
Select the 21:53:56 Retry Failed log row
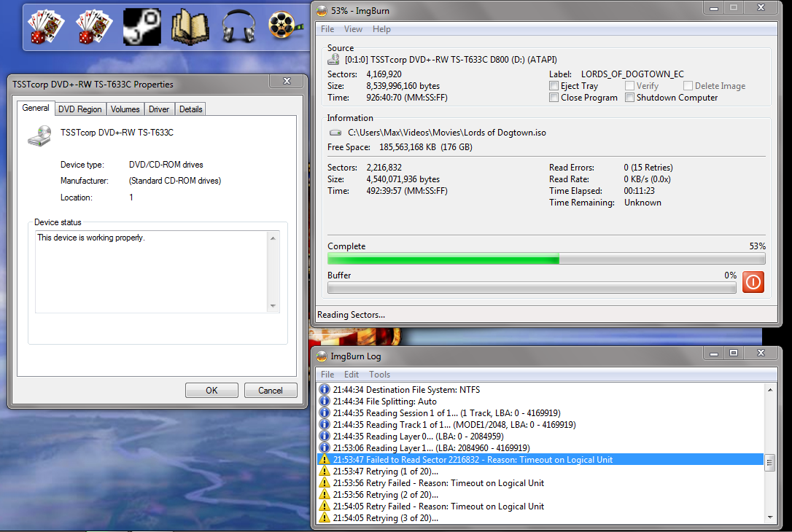pyautogui.click(x=540, y=483)
